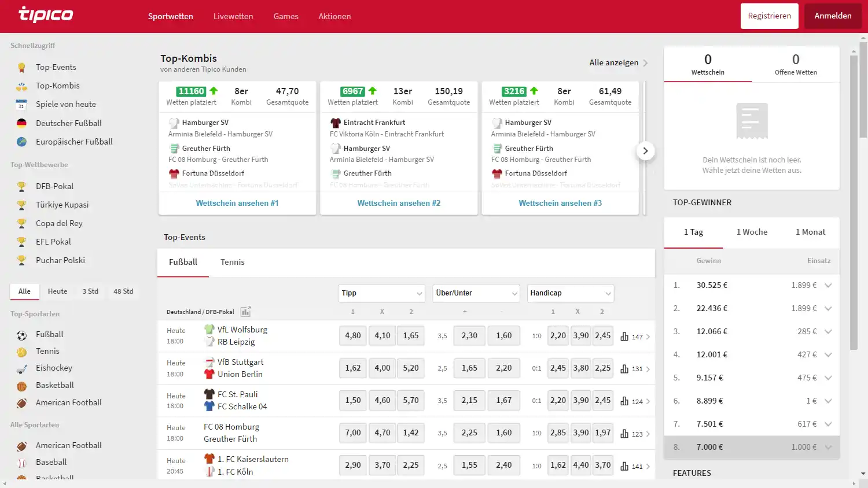Image resolution: width=868 pixels, height=488 pixels.
Task: Click the Basketball icon under Top-Sportarten
Action: (21, 386)
